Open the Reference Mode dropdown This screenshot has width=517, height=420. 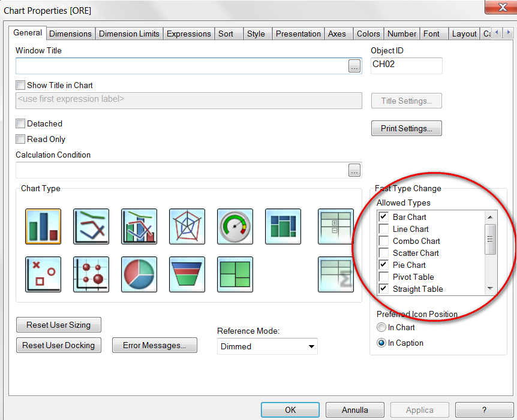[267, 346]
